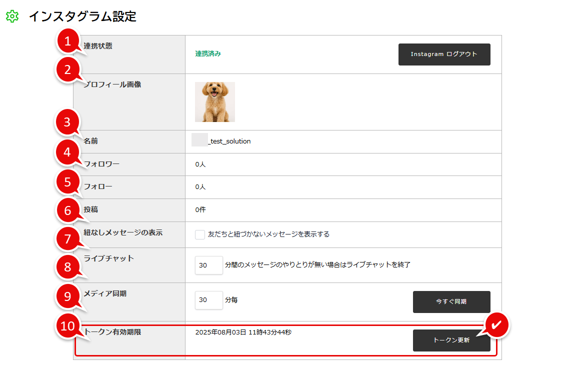Viewport: 571px width, 392px height.
Task: Focus the ライブチャット minutes input field
Action: click(x=208, y=265)
